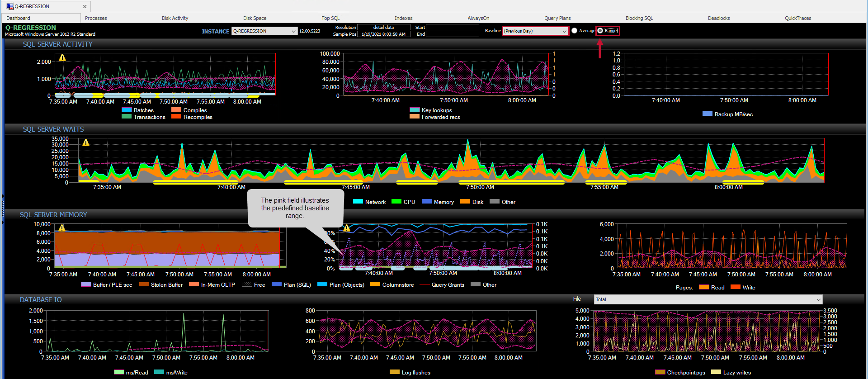The height and width of the screenshot is (379, 868).
Task: Click the Q-REGRESSION tab icon
Action: click(10, 6)
